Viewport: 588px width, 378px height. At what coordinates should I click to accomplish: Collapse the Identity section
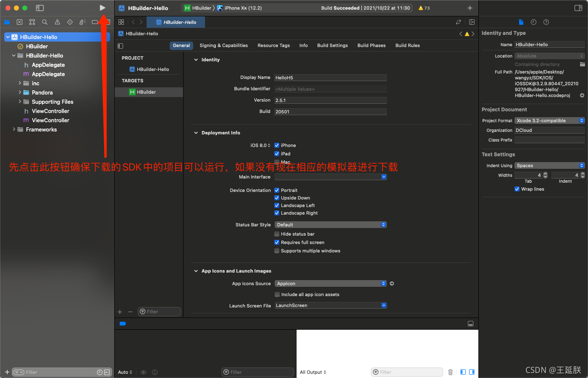click(x=196, y=60)
